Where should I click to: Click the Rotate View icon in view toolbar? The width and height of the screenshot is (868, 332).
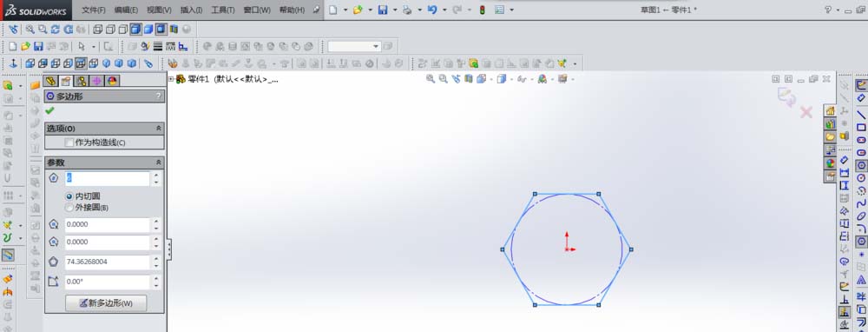coord(56,30)
